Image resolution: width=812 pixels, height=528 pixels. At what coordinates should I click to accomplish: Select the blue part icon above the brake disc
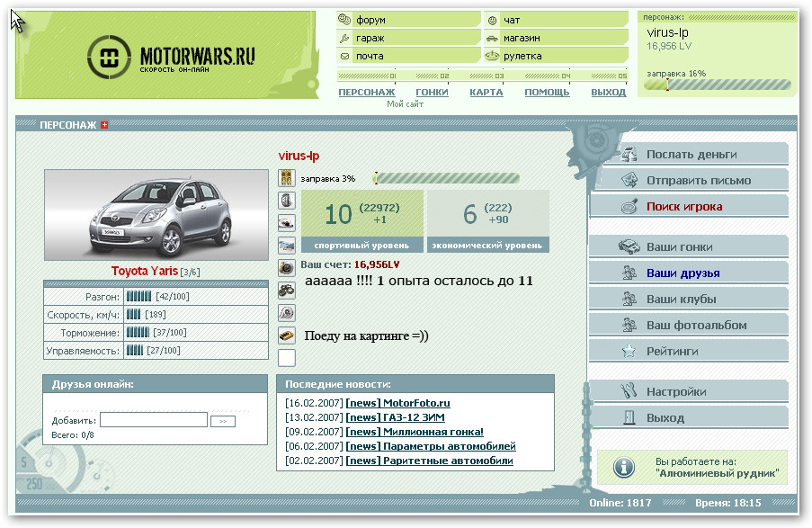tap(286, 245)
